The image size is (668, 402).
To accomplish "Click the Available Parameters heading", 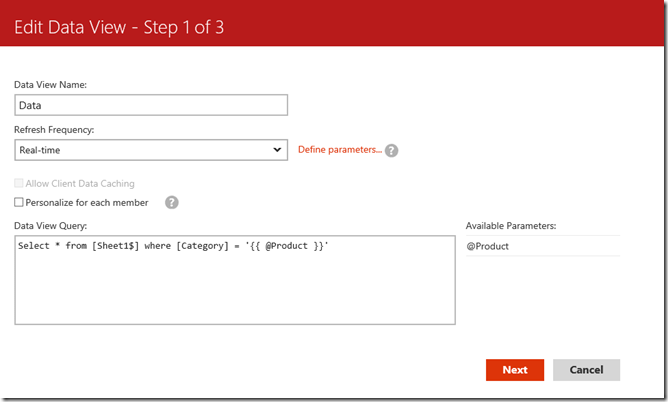I will click(x=512, y=226).
